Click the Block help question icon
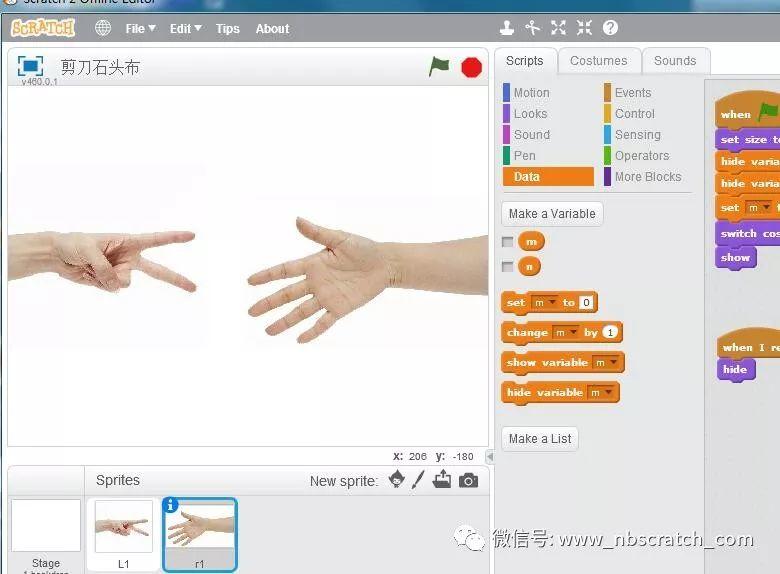The width and height of the screenshot is (780, 574). (x=610, y=28)
